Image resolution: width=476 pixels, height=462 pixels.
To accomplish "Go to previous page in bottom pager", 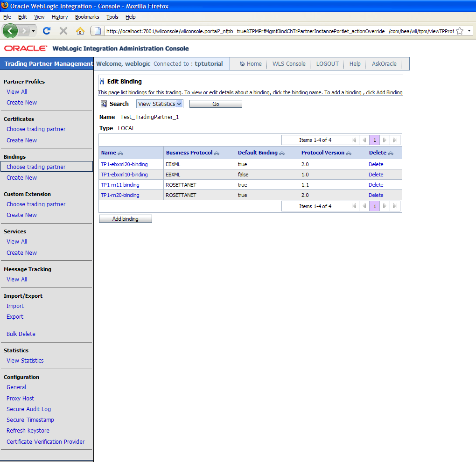I will point(364,206).
